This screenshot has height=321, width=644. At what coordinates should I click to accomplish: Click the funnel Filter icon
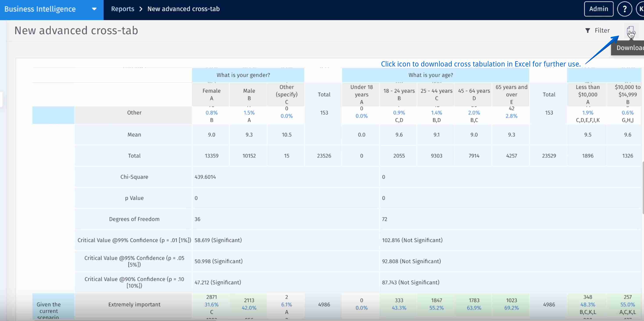(587, 31)
